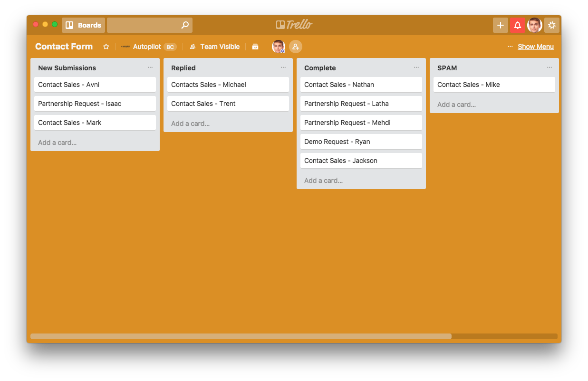Open SPAM list actions menu
Screen dimensions: 588x381
(x=549, y=67)
